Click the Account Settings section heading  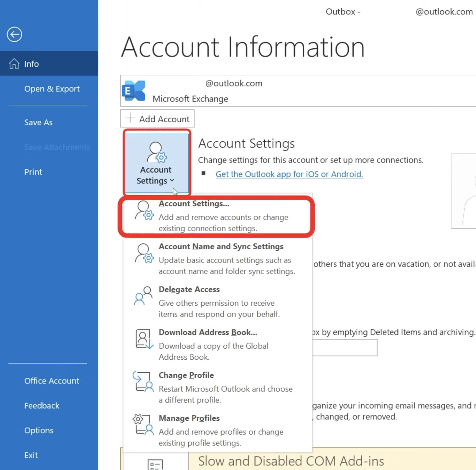tap(246, 143)
